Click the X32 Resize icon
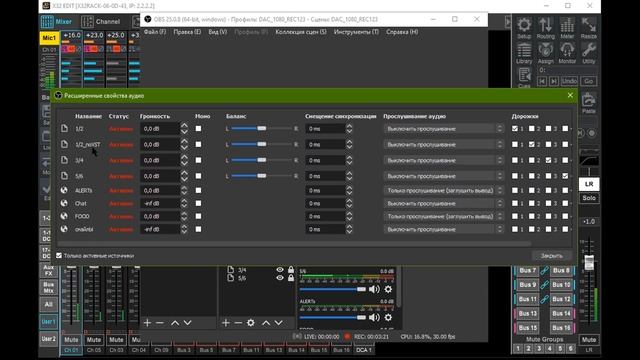Screen dimensions: 640x360 589,28
